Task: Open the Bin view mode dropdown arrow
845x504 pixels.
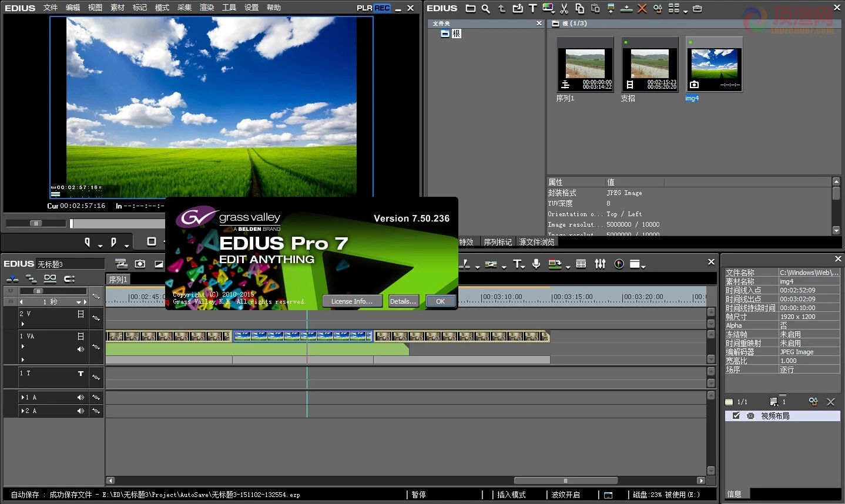Action: (x=685, y=11)
